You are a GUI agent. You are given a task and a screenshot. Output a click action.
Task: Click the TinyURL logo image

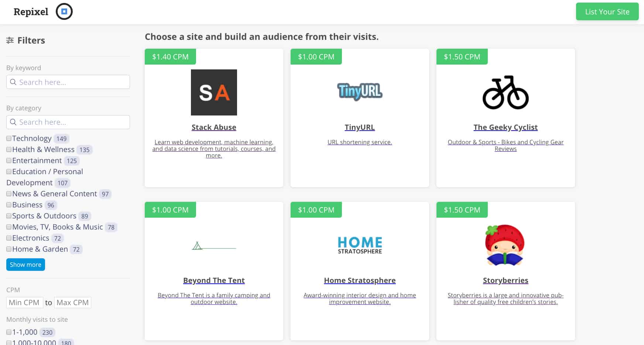pos(360,92)
